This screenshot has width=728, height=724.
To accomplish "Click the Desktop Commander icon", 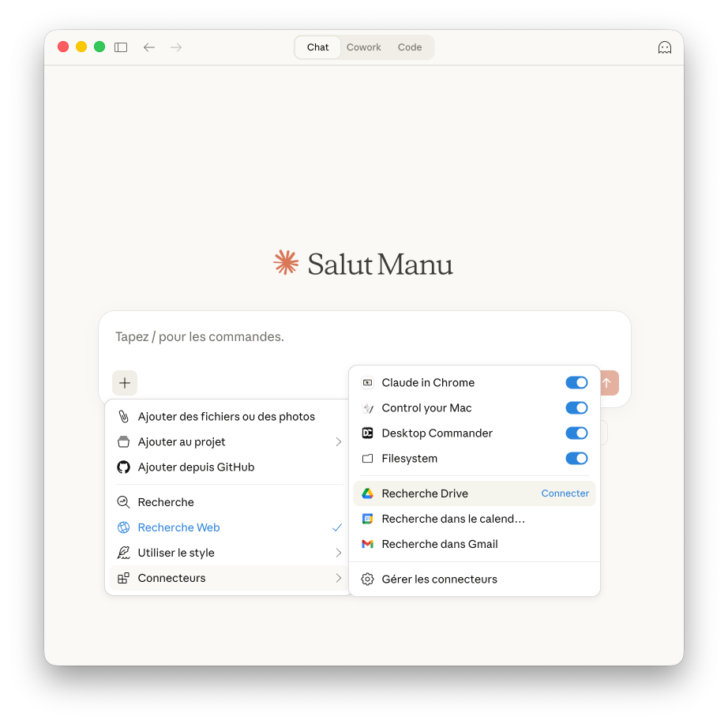I will point(367,433).
